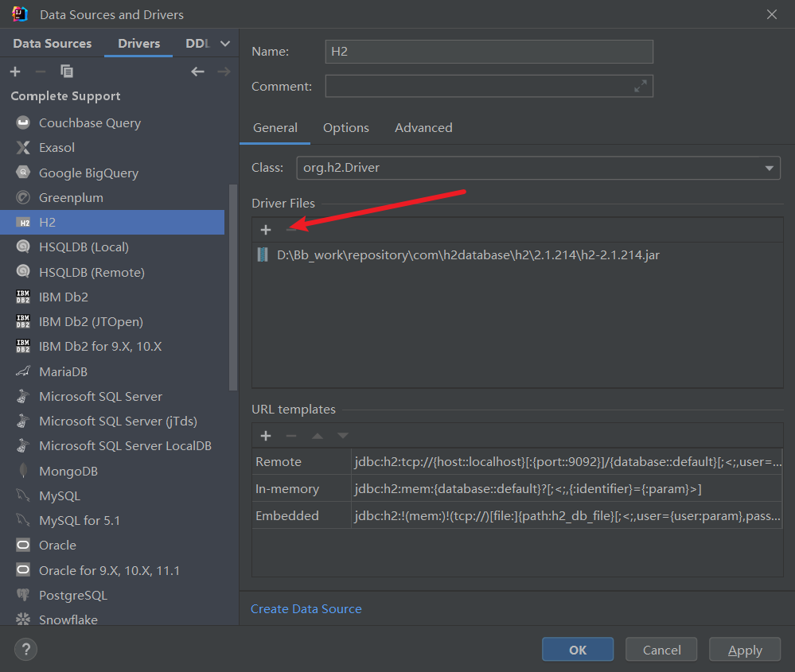Add a new driver with the plus icon
The height and width of the screenshot is (672, 795).
(15, 72)
